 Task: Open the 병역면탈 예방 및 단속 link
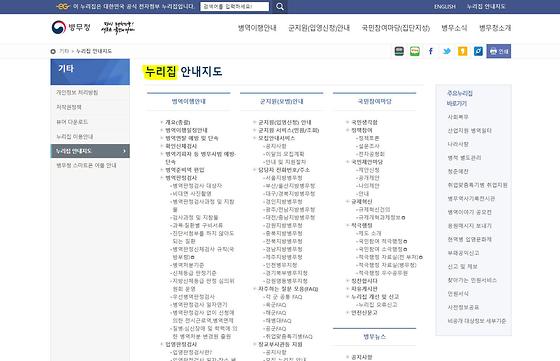(191, 138)
